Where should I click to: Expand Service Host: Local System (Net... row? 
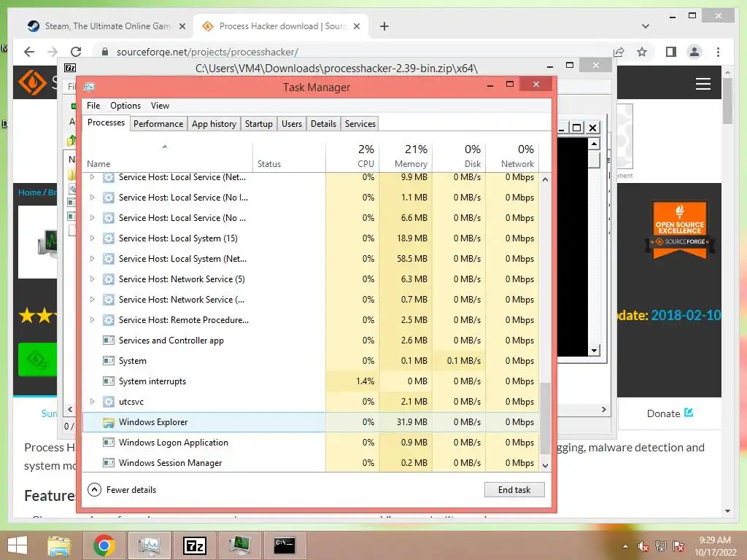coord(93,259)
